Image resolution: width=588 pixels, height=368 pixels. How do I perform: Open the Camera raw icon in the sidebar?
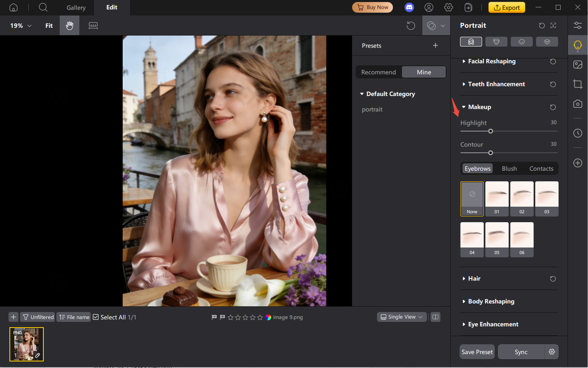[x=577, y=104]
